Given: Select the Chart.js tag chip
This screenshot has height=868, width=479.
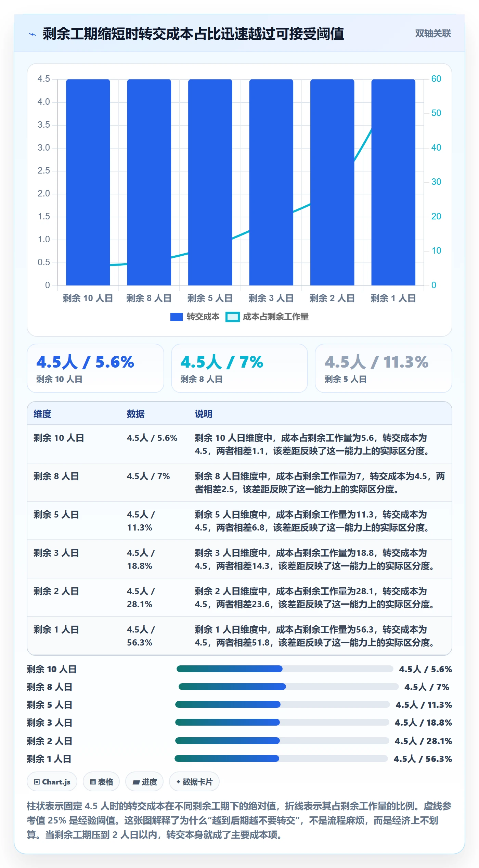Looking at the screenshot, I should point(52,782).
